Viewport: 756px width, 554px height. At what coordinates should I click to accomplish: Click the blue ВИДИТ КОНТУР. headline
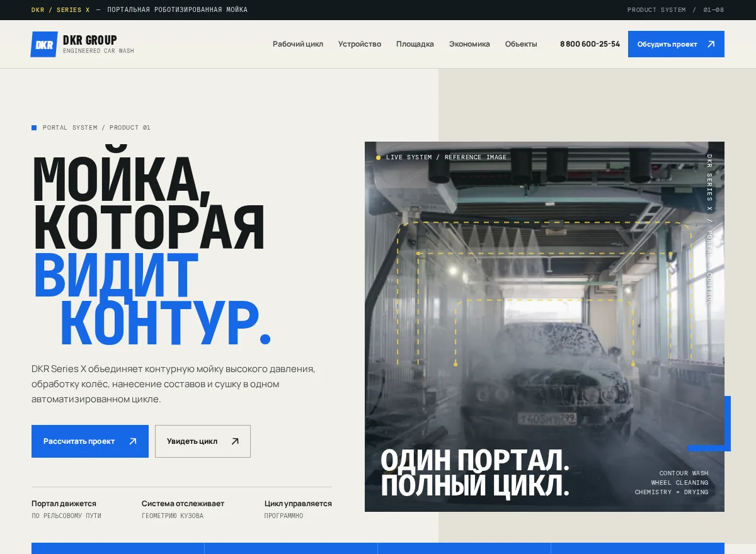tap(152, 300)
